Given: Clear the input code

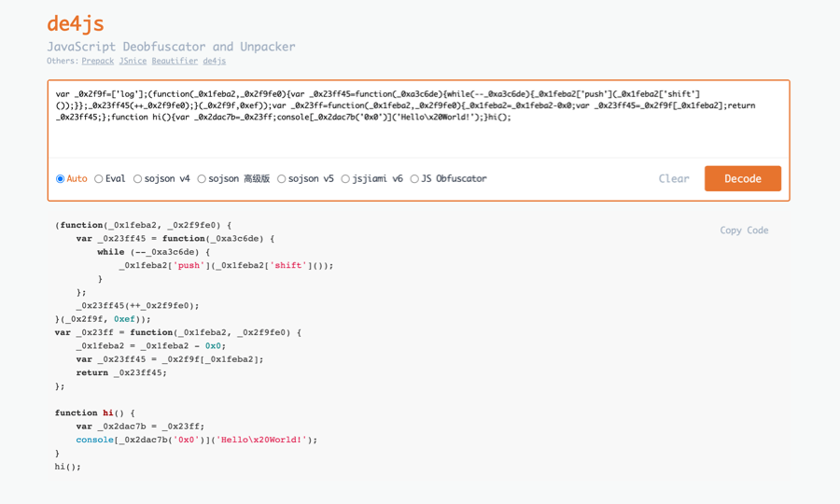Looking at the screenshot, I should tap(674, 179).
